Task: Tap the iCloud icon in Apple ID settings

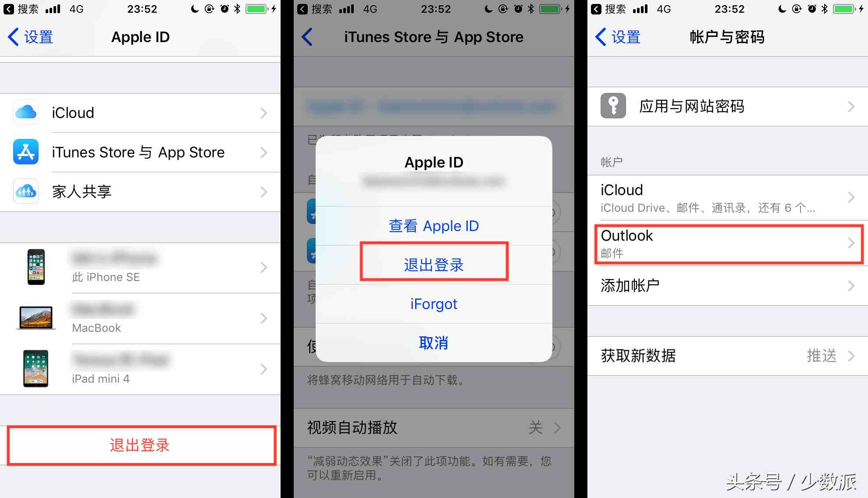Action: pos(26,113)
